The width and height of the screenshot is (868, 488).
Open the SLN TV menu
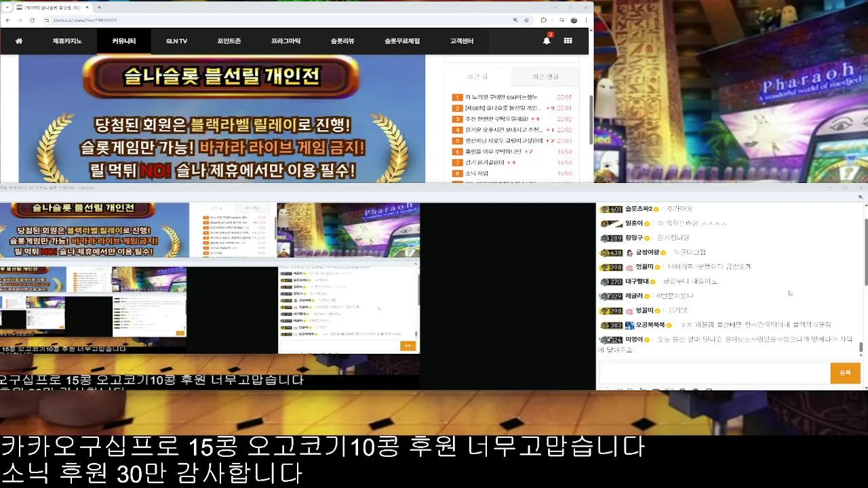[x=176, y=41]
